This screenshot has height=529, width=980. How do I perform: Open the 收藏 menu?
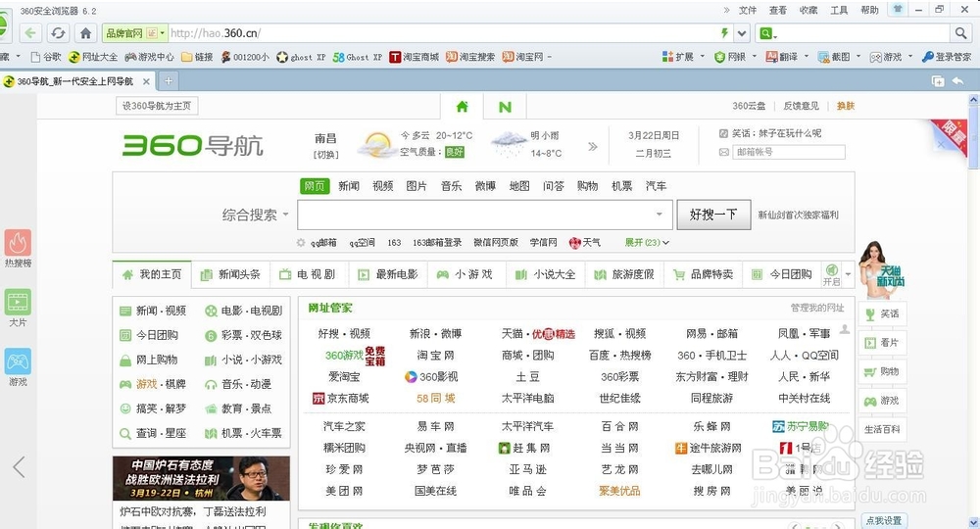[x=808, y=10]
